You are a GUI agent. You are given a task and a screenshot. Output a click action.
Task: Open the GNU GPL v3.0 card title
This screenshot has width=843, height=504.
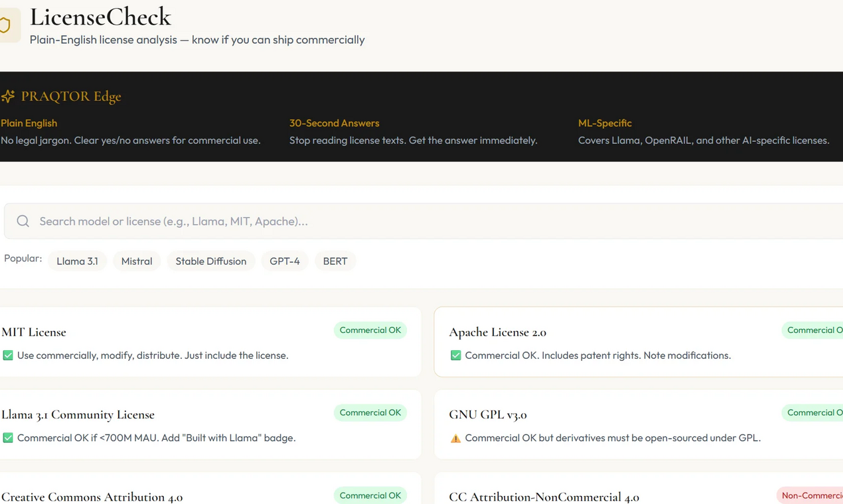[x=488, y=414]
